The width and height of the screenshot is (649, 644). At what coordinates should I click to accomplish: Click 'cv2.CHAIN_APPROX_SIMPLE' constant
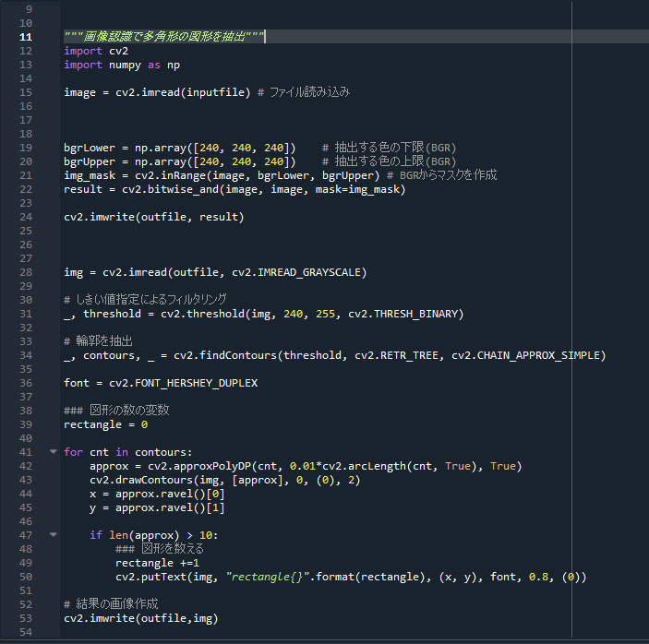point(525,355)
